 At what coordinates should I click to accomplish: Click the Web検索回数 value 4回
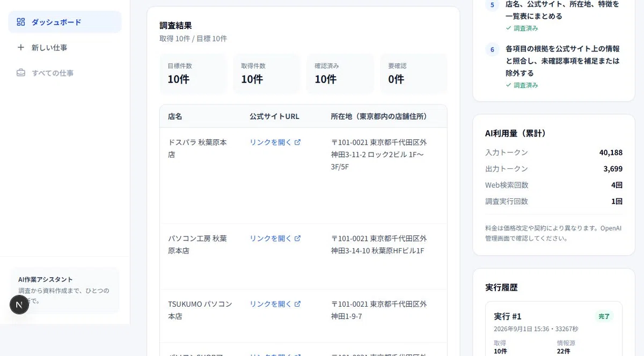[616, 185]
